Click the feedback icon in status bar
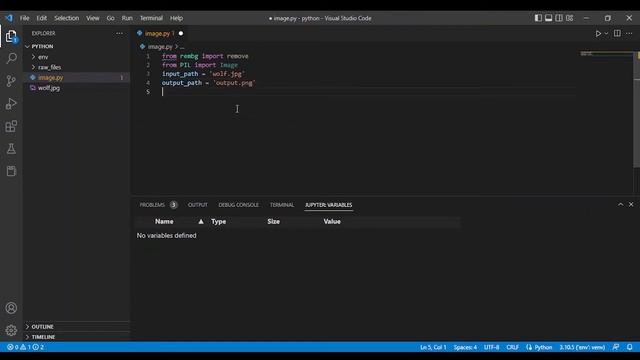This screenshot has height=360, width=640. tap(616, 347)
